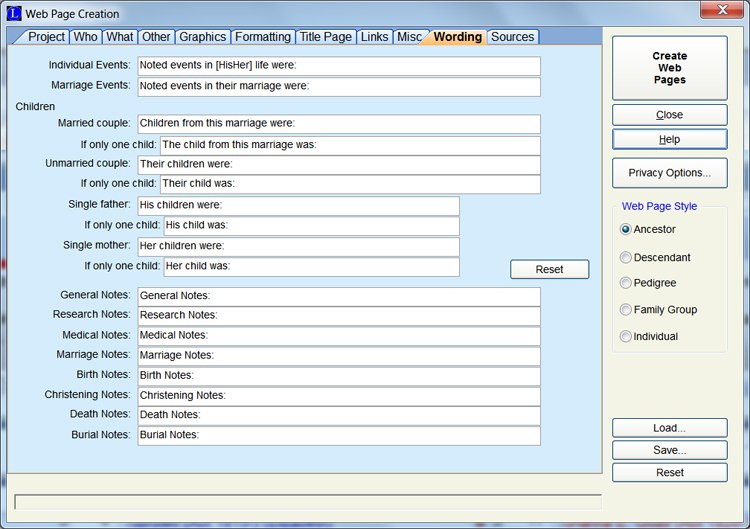The image size is (750, 529).
Task: Click the Married couple children field
Action: pos(339,124)
